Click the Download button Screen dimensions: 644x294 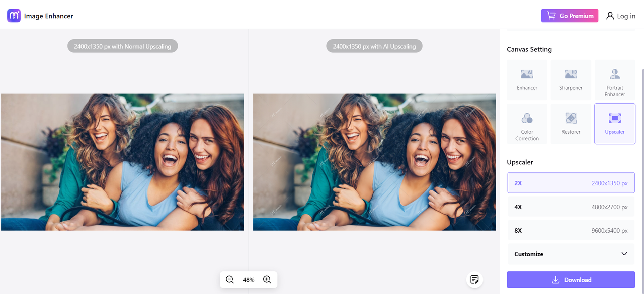(x=571, y=280)
